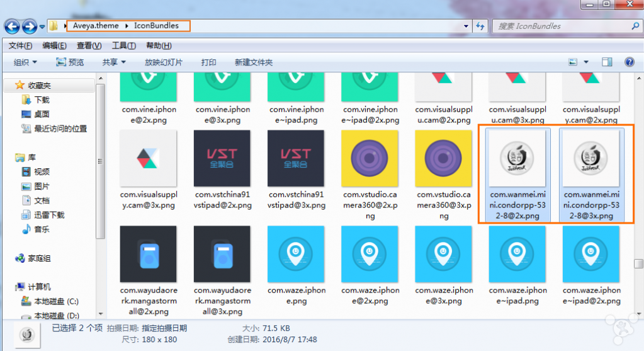Click the file list vertical scrollbar thumb
The image size is (644, 351).
coord(639,263)
